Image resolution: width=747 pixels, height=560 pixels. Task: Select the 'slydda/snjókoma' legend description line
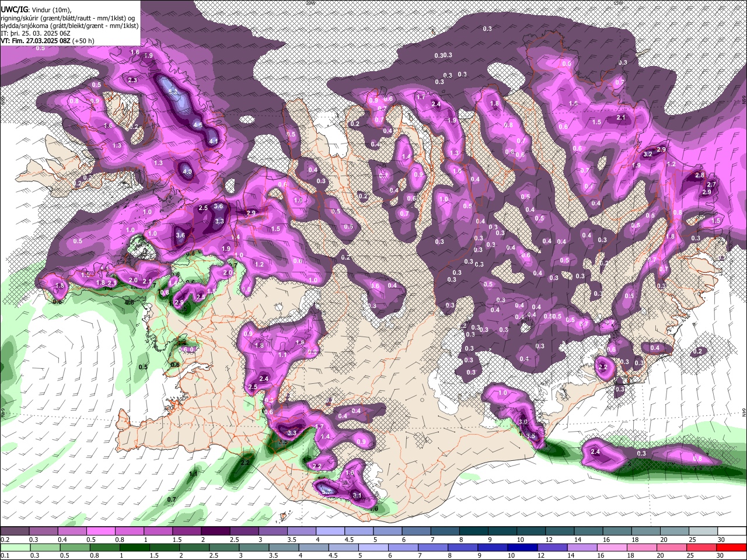(x=69, y=26)
